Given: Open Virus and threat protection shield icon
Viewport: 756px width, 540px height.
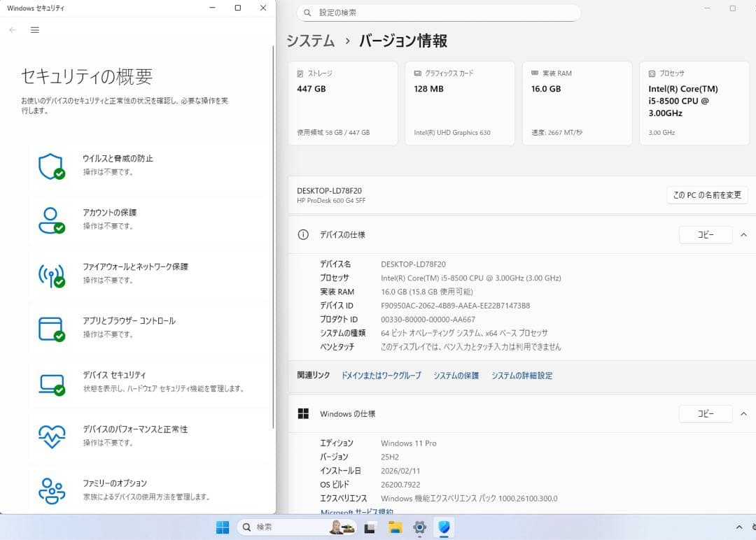Looking at the screenshot, I should click(x=52, y=166).
